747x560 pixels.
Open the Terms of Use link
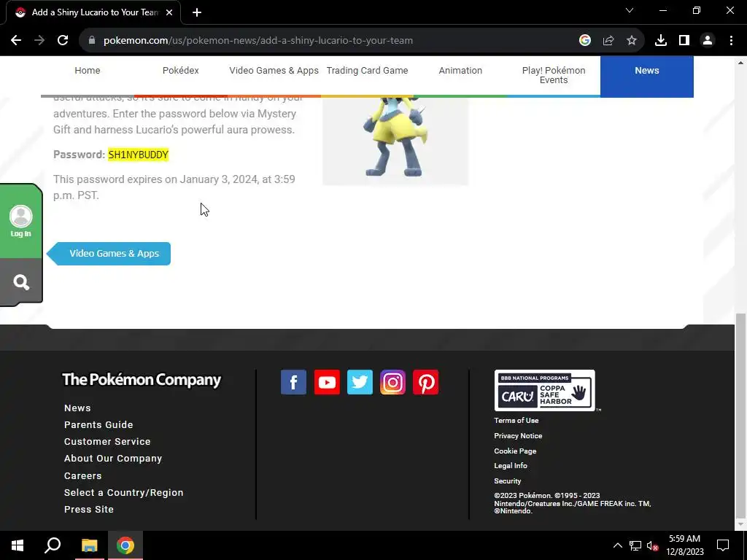click(516, 421)
